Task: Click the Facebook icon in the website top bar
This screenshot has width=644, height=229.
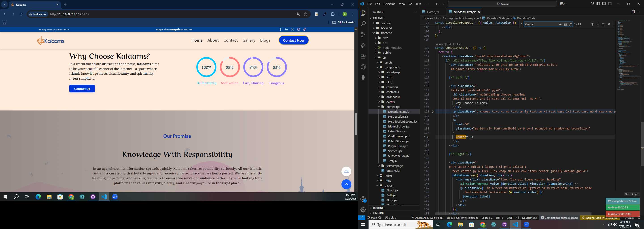Action: click(280, 30)
